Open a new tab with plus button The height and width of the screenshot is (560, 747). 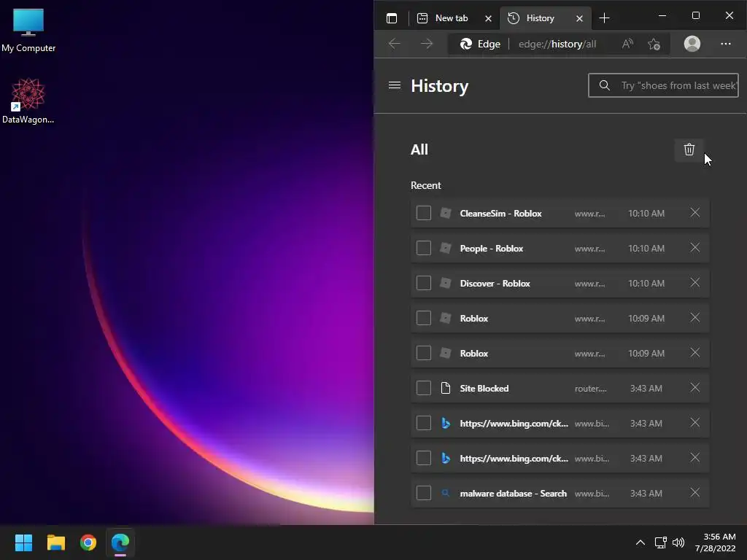tap(604, 18)
